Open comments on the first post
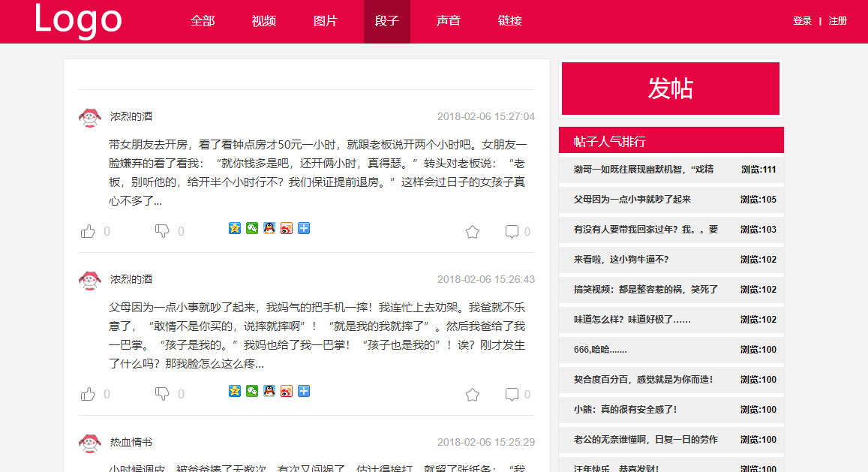 pos(512,232)
